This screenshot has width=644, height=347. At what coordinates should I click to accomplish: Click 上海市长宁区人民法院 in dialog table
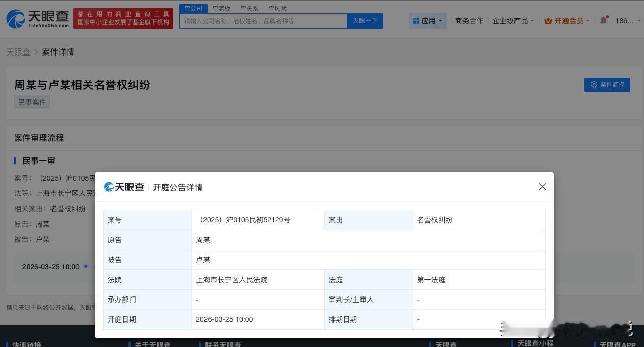(231, 280)
